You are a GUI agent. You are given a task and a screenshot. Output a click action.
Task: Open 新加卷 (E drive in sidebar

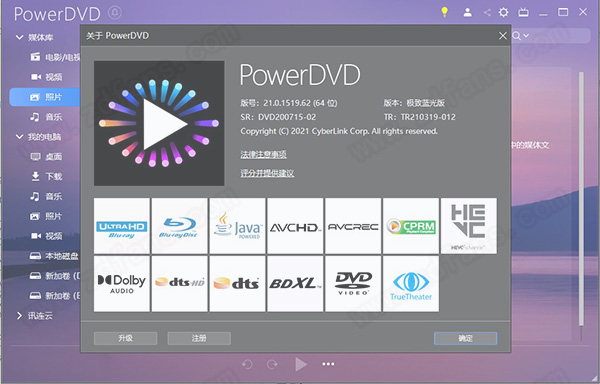click(55, 296)
